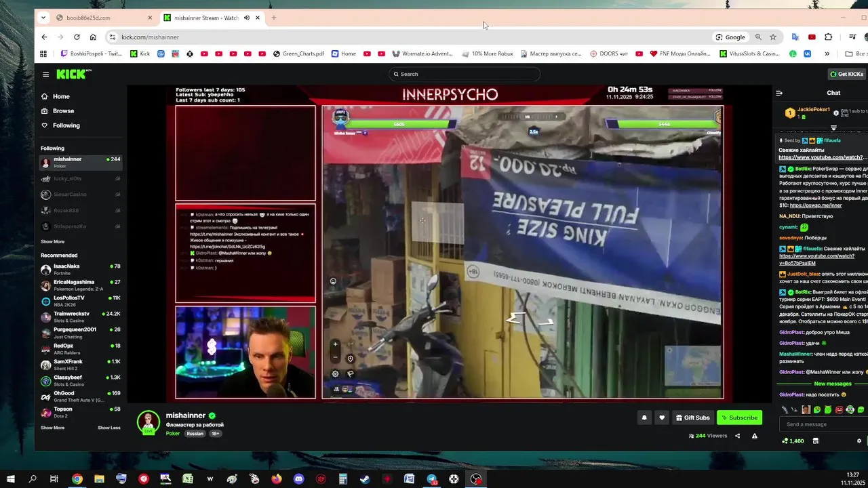Expand Following list with Show More

point(52,241)
